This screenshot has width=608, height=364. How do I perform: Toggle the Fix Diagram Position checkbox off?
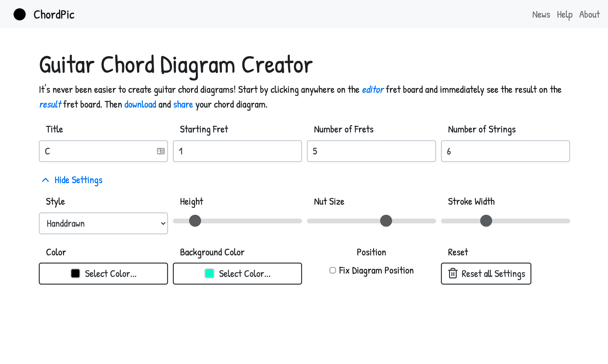(332, 270)
